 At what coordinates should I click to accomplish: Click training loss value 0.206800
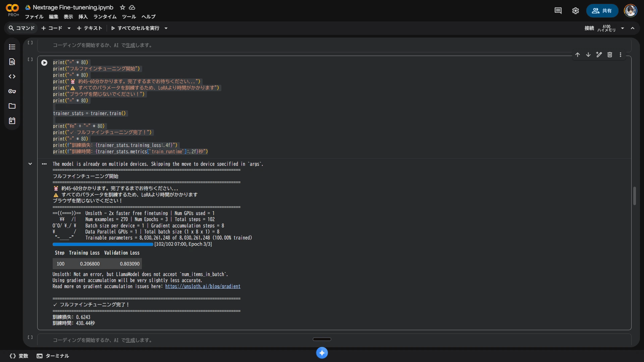point(90,264)
